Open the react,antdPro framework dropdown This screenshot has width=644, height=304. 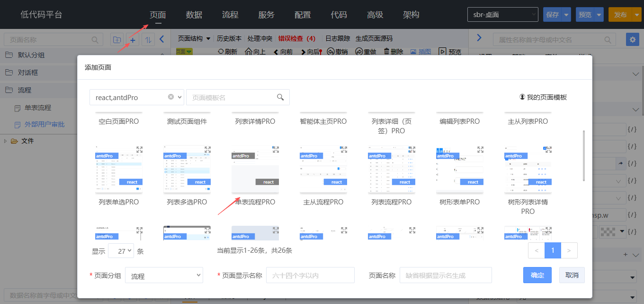click(179, 97)
